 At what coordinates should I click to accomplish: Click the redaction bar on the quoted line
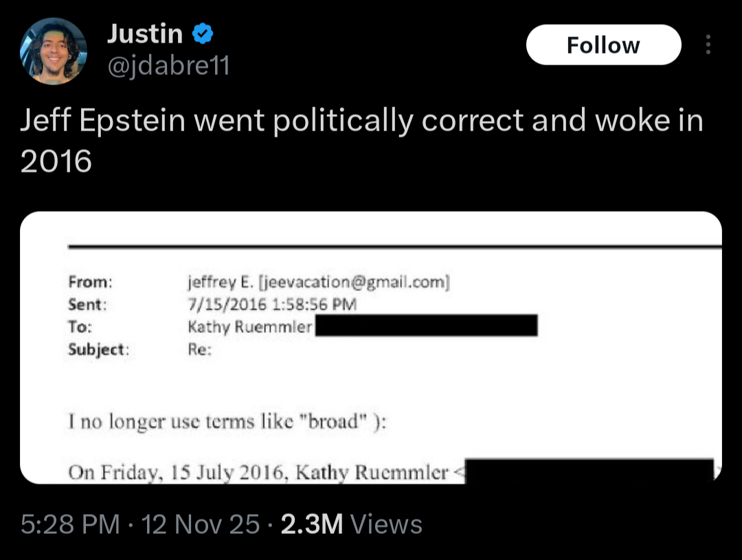589,471
